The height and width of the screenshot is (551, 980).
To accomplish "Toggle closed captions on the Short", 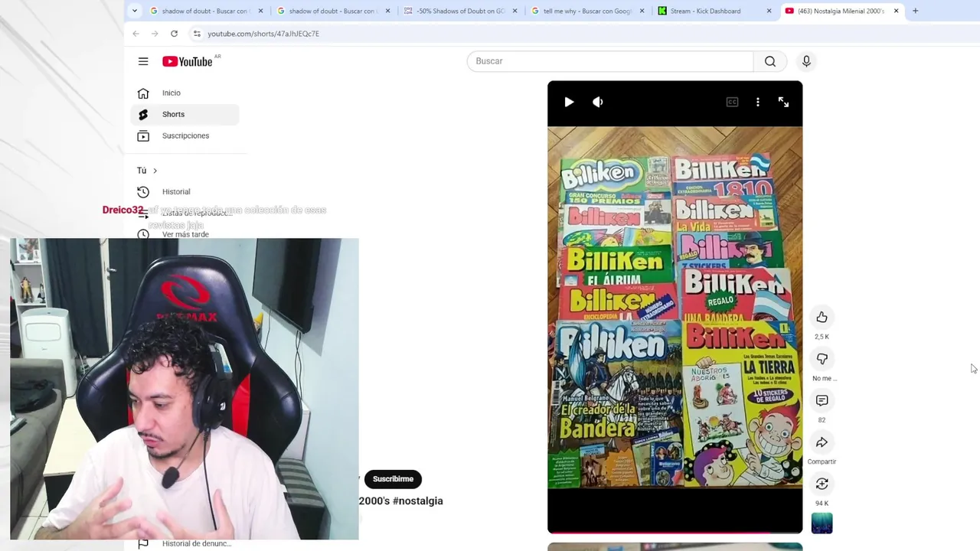I will pyautogui.click(x=732, y=102).
